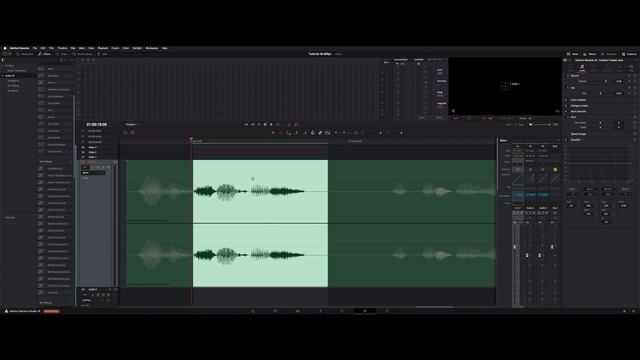Switch to the Color page icon
The image size is (640, 360).
coord(342,311)
